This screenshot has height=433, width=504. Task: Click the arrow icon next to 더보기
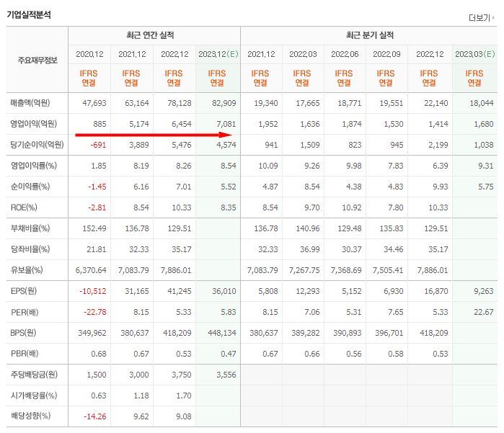click(x=493, y=18)
